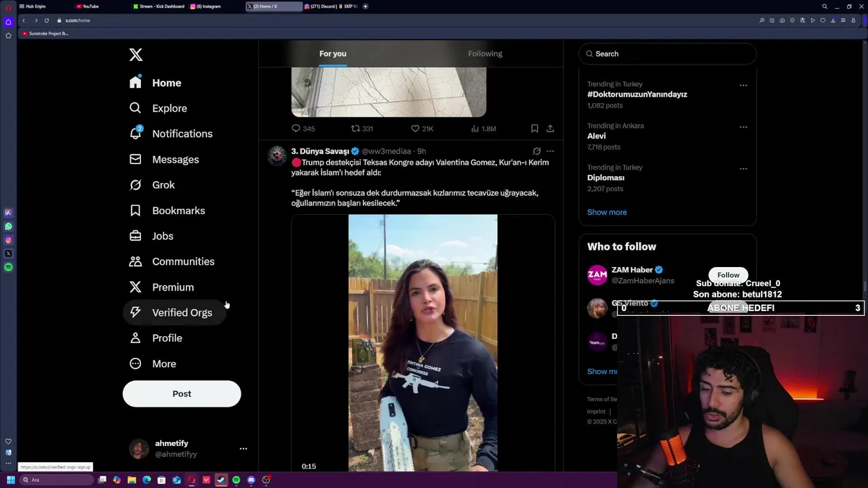This screenshot has height=488, width=868.
Task: Open X logo in sidebar
Action: (136, 55)
